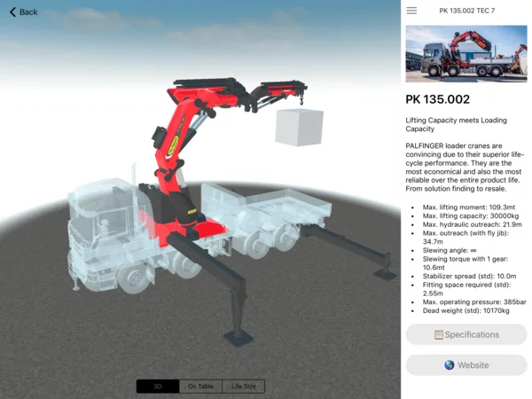Switch to the Life Size tab

point(243,386)
